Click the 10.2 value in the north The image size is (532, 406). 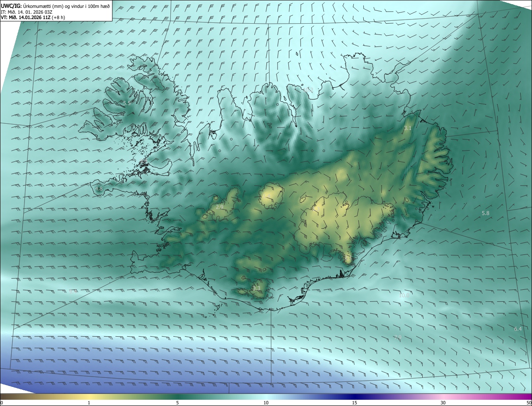coord(308,90)
